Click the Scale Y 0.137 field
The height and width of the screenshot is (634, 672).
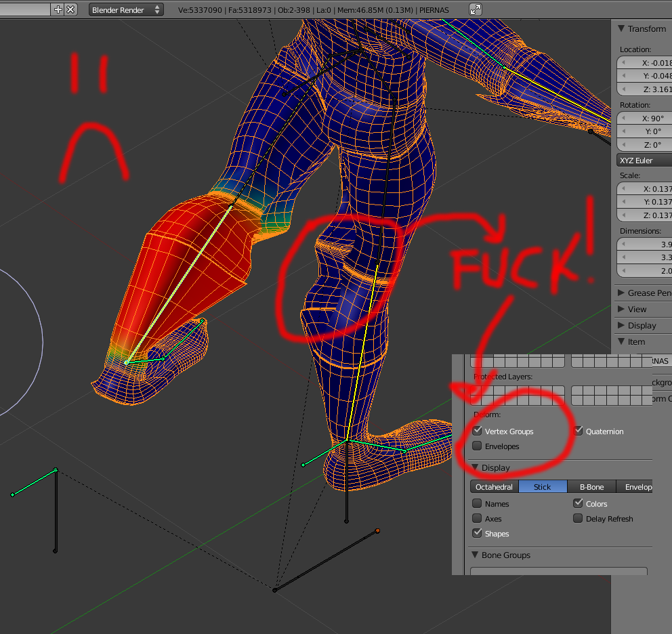644,202
